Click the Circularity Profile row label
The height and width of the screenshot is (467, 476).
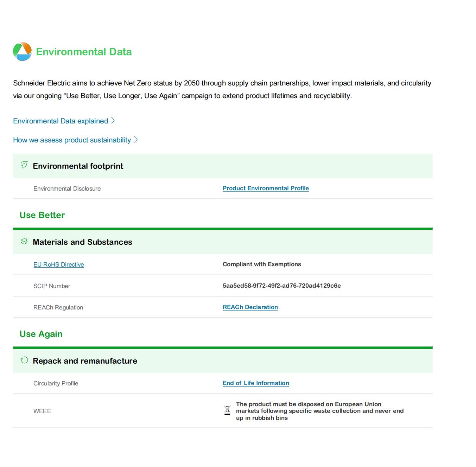click(x=56, y=383)
